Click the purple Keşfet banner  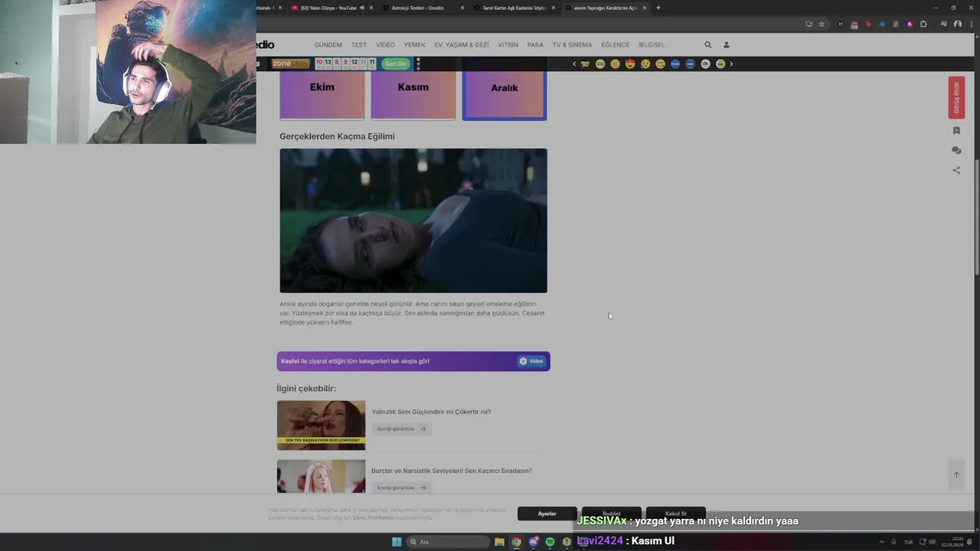point(413,361)
